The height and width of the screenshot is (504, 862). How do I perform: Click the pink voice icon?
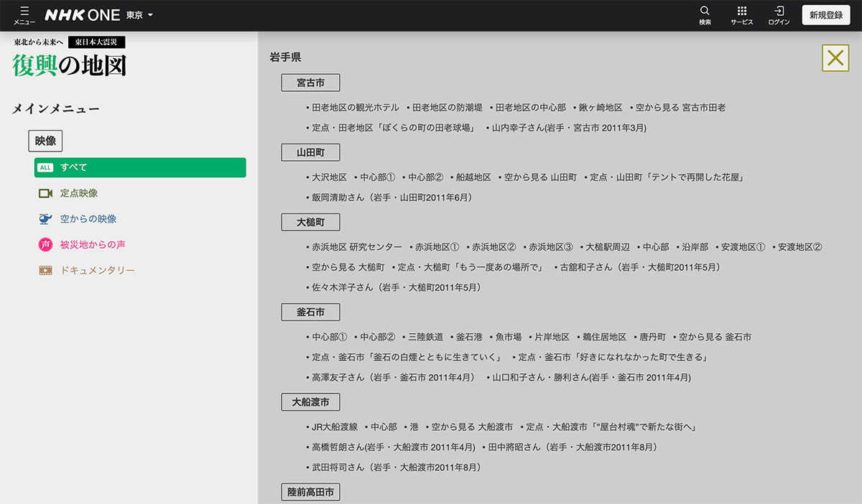(45, 245)
